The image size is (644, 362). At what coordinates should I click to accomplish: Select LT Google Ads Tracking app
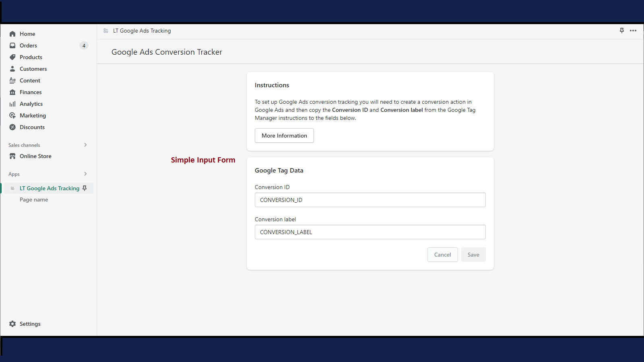click(50, 188)
